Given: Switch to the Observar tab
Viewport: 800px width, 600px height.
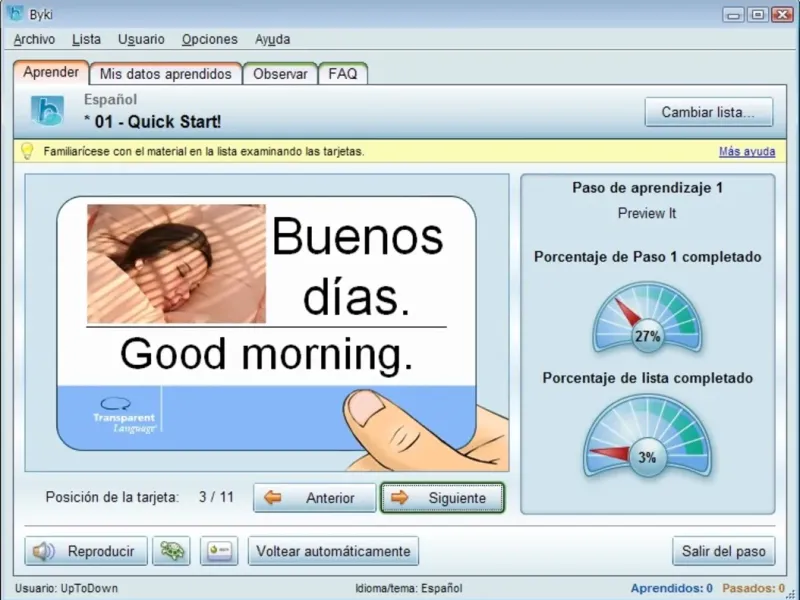Looking at the screenshot, I should pyautogui.click(x=280, y=74).
